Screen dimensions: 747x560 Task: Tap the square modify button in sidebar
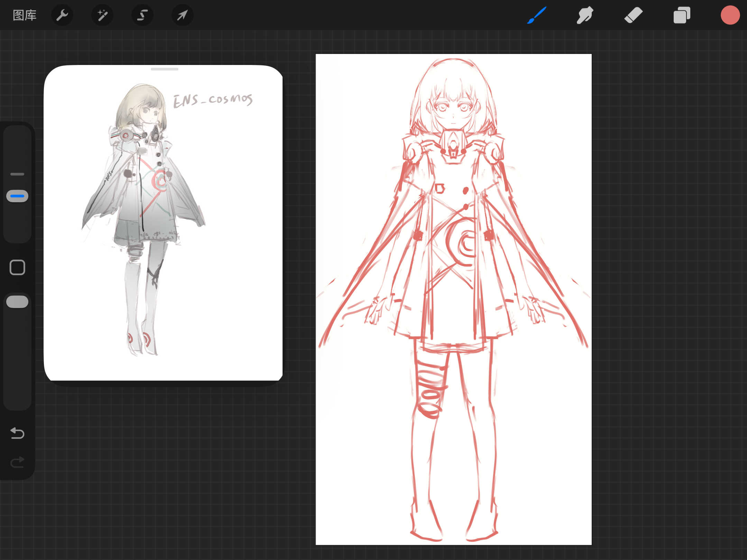[x=17, y=268]
